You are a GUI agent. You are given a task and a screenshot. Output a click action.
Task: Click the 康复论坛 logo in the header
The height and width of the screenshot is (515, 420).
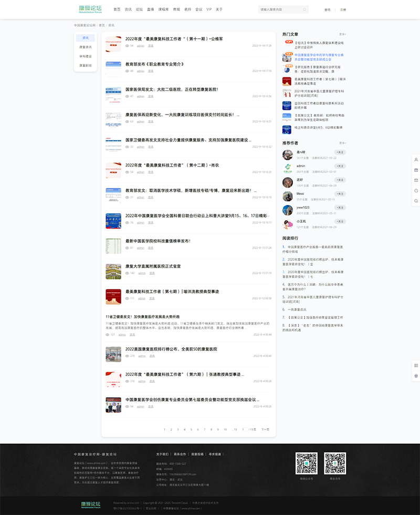(90, 9)
